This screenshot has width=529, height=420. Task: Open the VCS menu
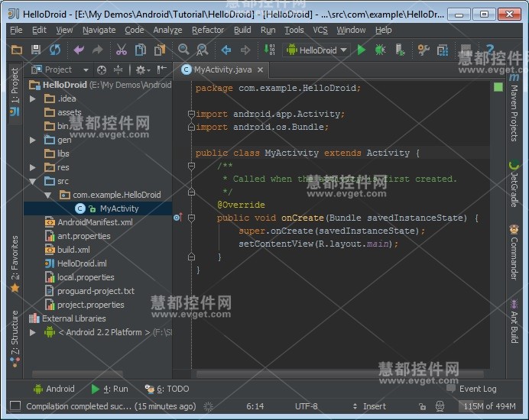[x=320, y=30]
